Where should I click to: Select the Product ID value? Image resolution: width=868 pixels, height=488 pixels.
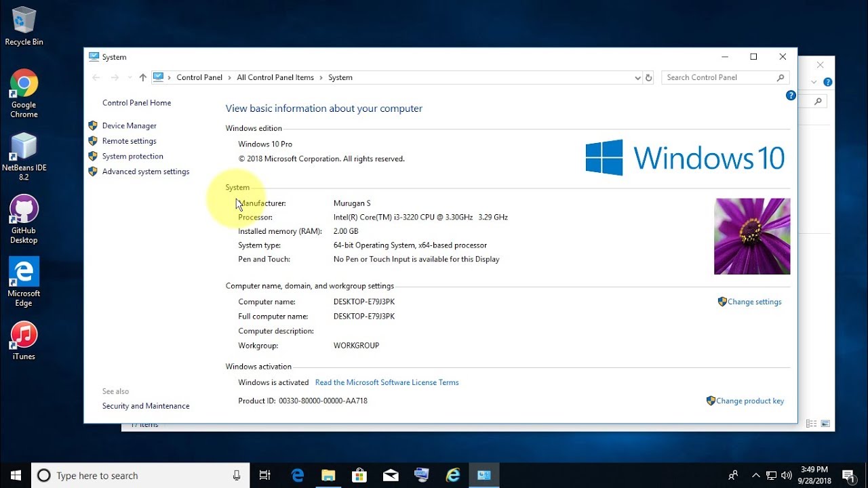[x=323, y=401]
